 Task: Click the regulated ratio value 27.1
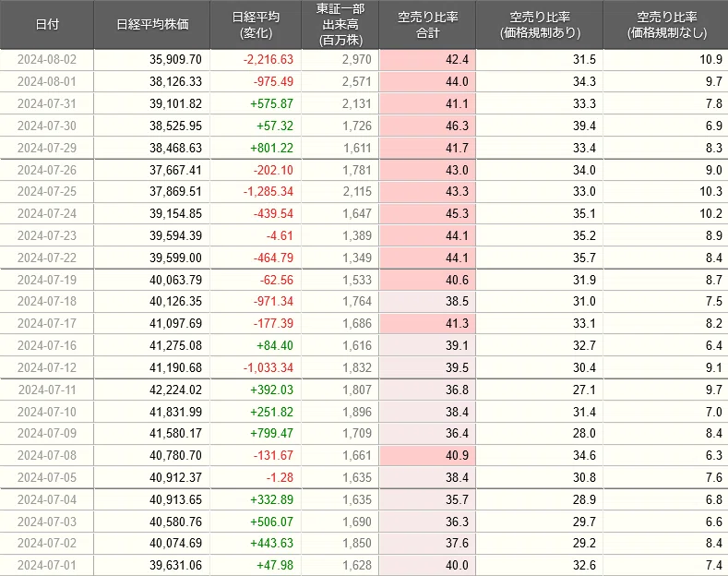[x=584, y=390]
